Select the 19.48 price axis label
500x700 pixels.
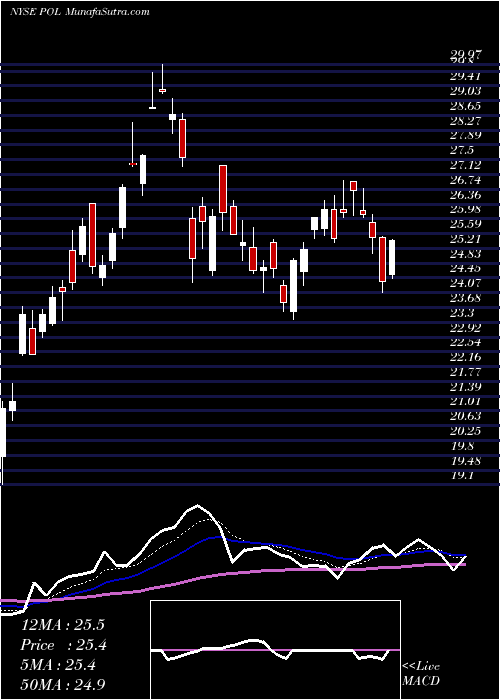click(465, 460)
